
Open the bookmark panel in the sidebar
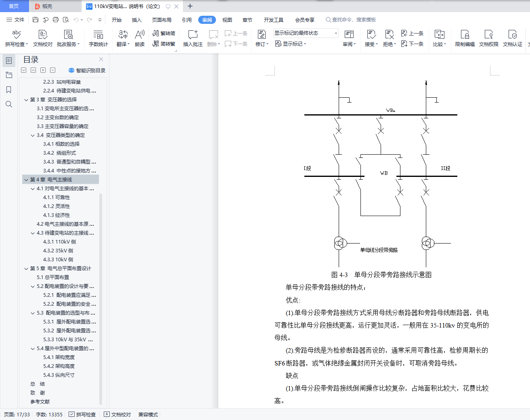(x=9, y=90)
